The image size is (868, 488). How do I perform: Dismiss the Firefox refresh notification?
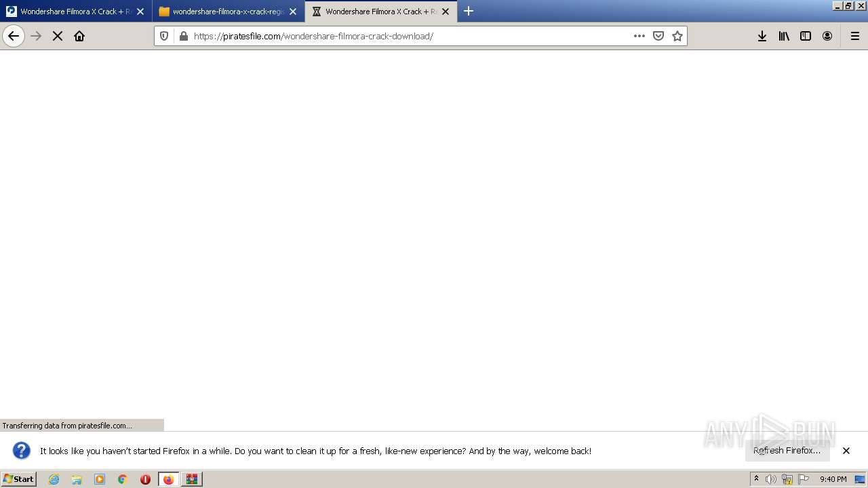(846, 451)
